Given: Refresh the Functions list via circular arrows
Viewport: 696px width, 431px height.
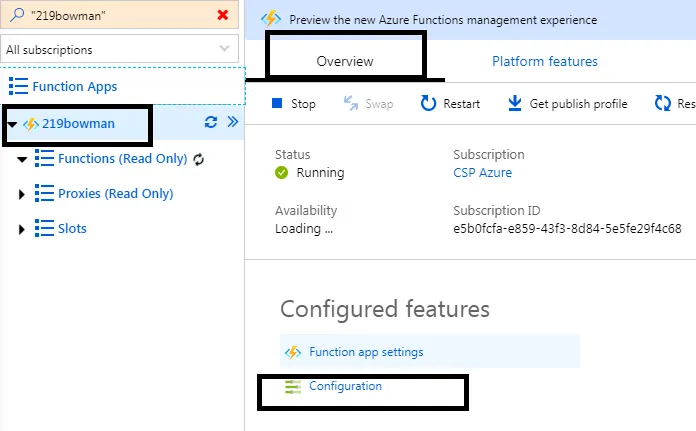Looking at the screenshot, I should pos(198,159).
